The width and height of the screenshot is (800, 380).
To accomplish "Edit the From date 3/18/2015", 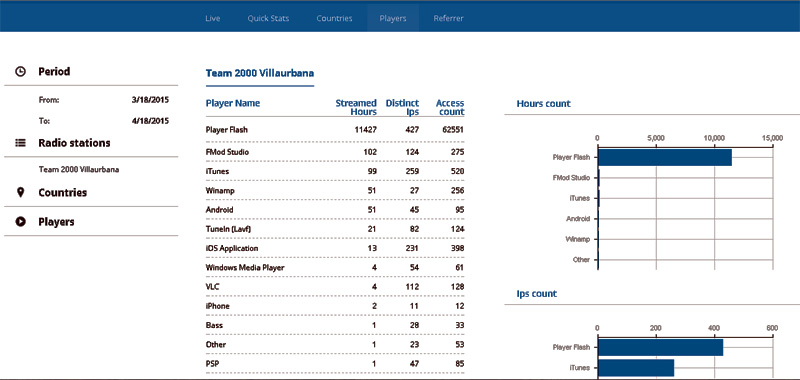I will (150, 100).
